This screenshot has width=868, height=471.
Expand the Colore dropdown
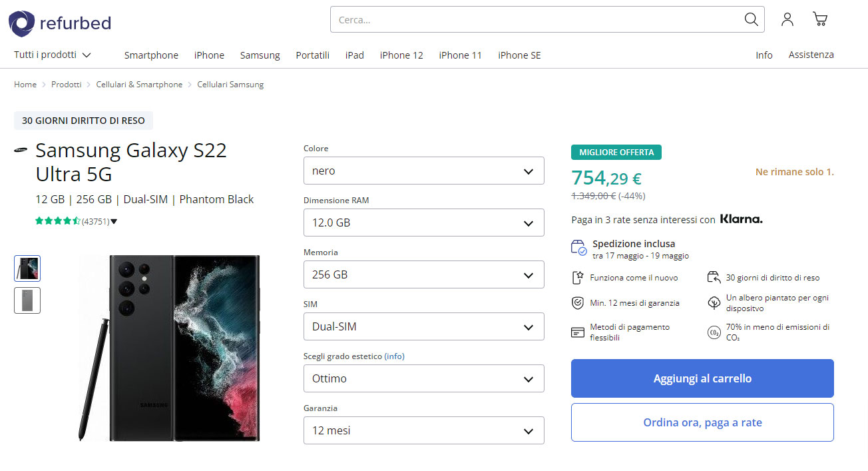tap(423, 171)
